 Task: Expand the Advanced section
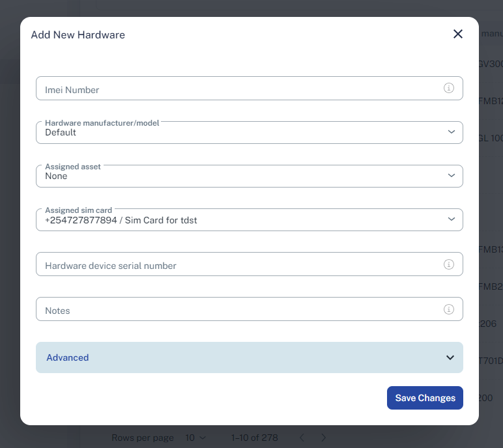pos(250,357)
